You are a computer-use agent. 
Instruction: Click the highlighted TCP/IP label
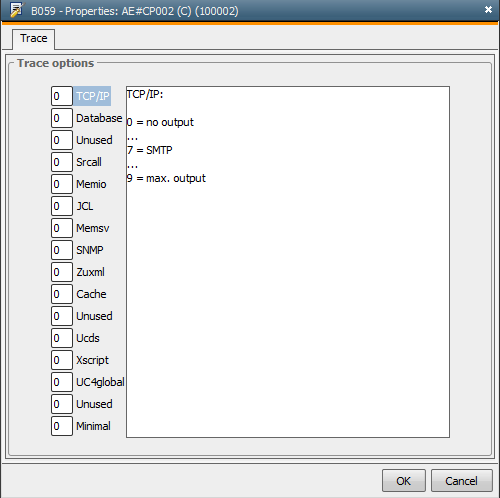92,96
